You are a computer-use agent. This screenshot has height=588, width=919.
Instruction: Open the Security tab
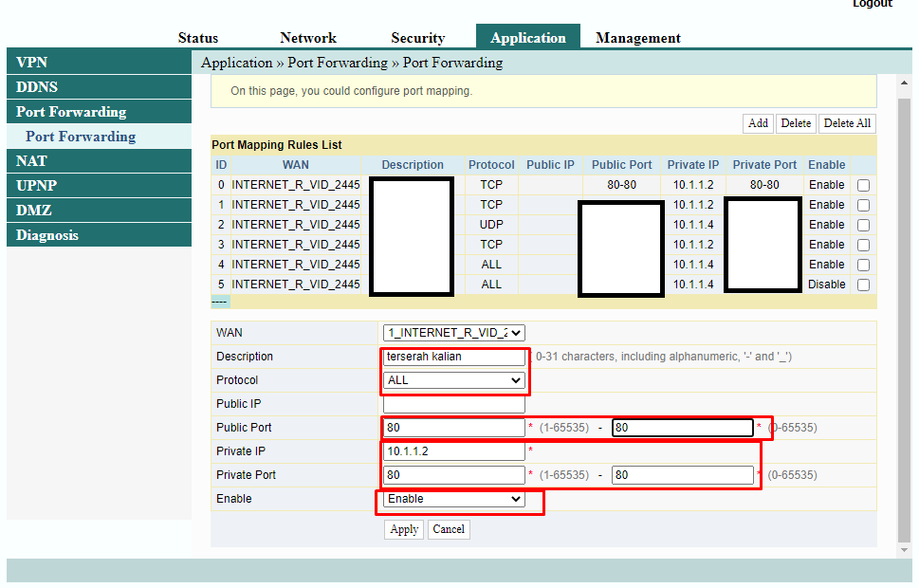click(x=417, y=38)
